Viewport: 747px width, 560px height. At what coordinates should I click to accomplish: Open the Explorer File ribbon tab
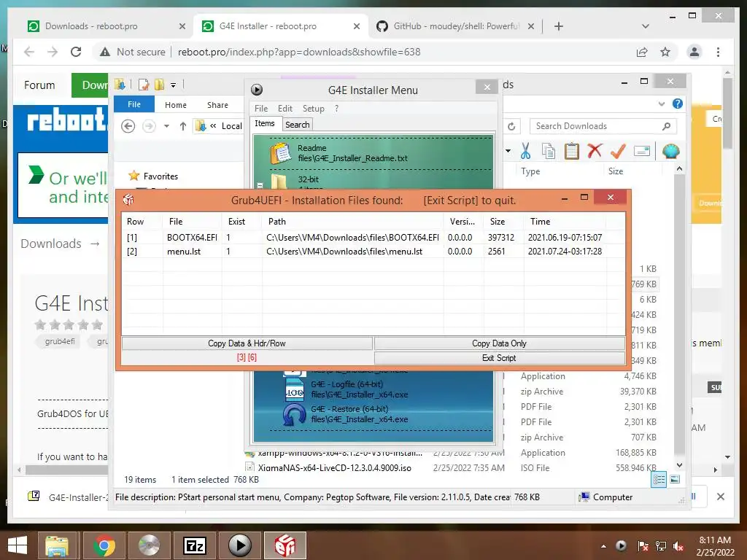point(134,104)
